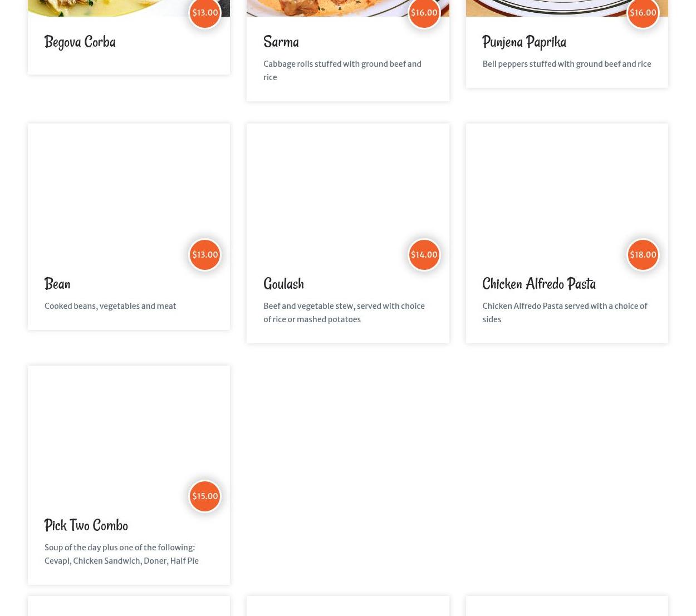Click the Goulash beef stew description
This screenshot has height=616, width=696.
pyautogui.click(x=344, y=313)
